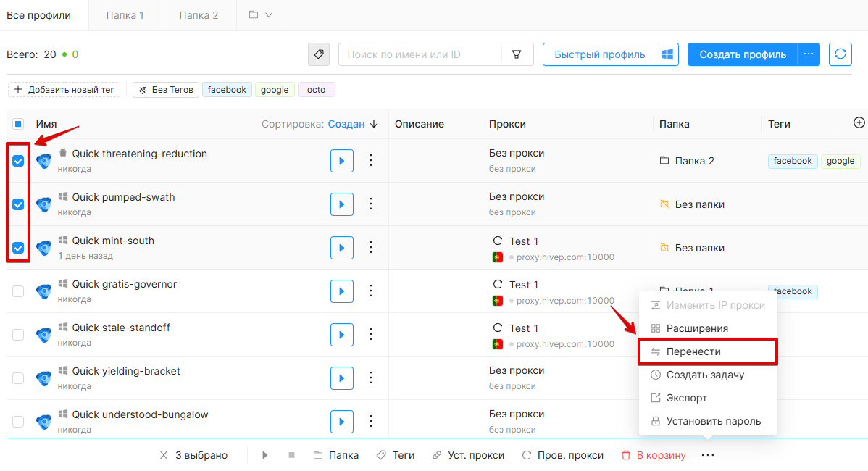This screenshot has height=471, width=868.
Task: Click the refresh profiles icon button
Action: [840, 54]
